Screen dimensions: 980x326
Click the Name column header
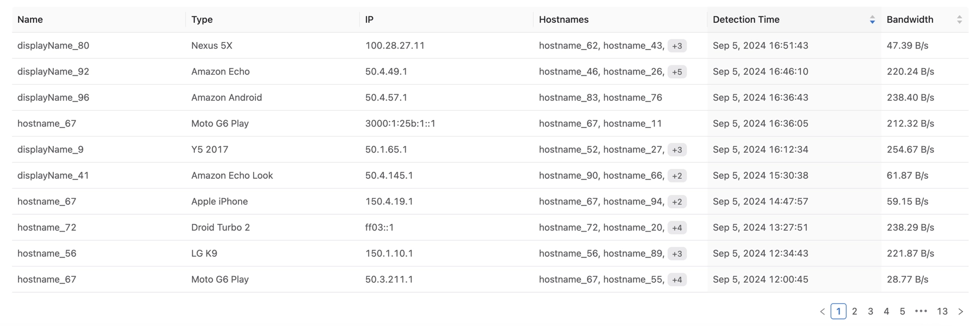click(30, 20)
